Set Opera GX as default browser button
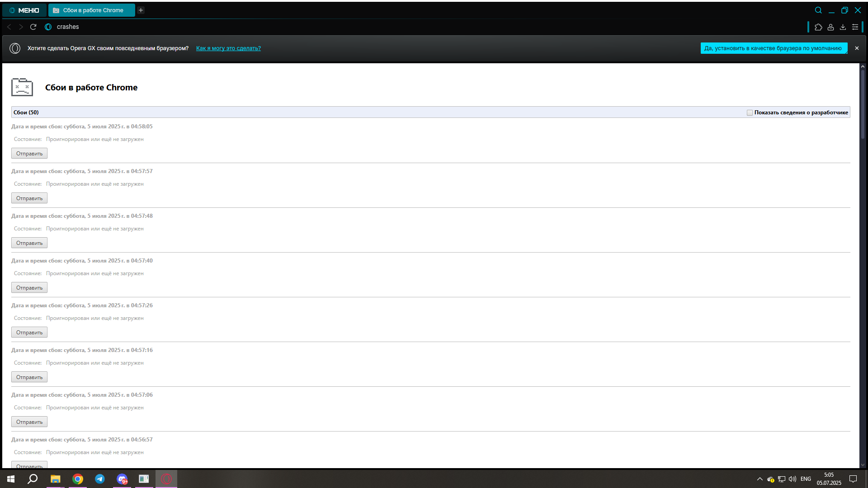Viewport: 868px width, 488px height. (774, 48)
